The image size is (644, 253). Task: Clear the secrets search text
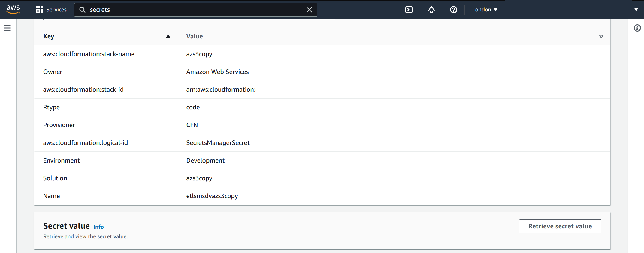[309, 10]
